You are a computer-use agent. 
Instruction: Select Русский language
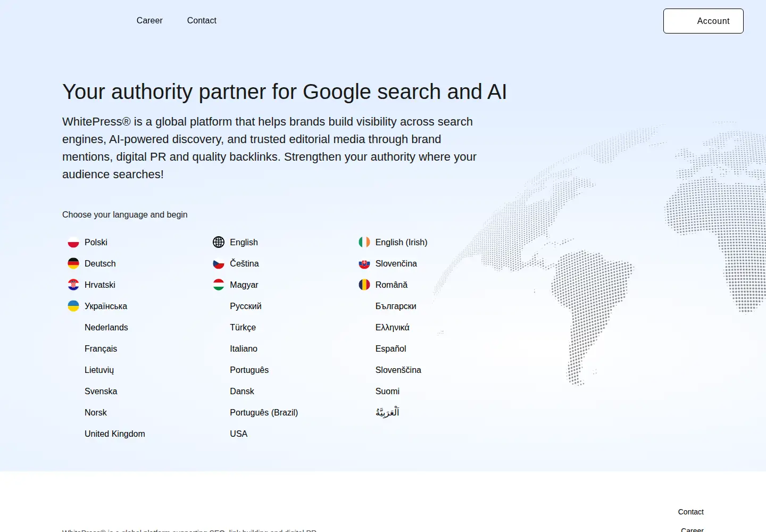(x=246, y=306)
